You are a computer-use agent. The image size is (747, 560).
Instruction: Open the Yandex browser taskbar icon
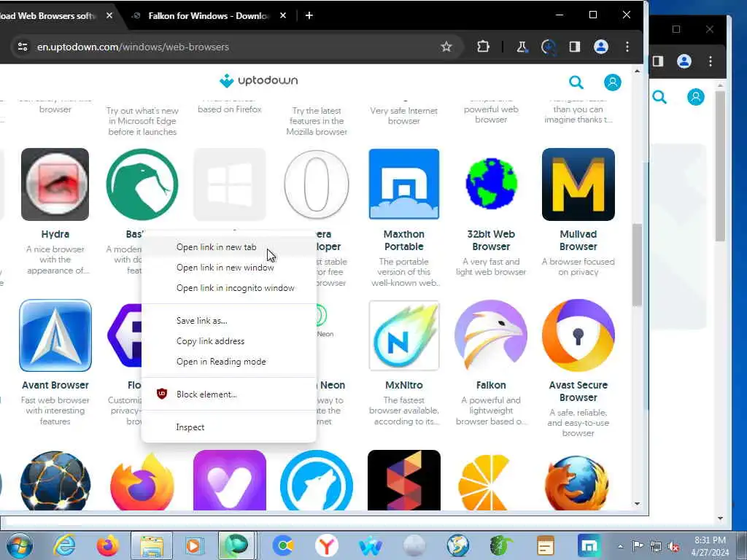coord(326,545)
